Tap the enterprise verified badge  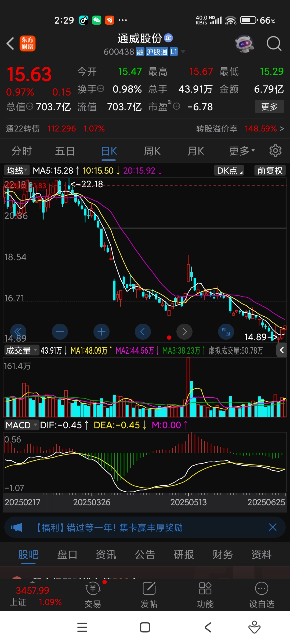coord(168,38)
